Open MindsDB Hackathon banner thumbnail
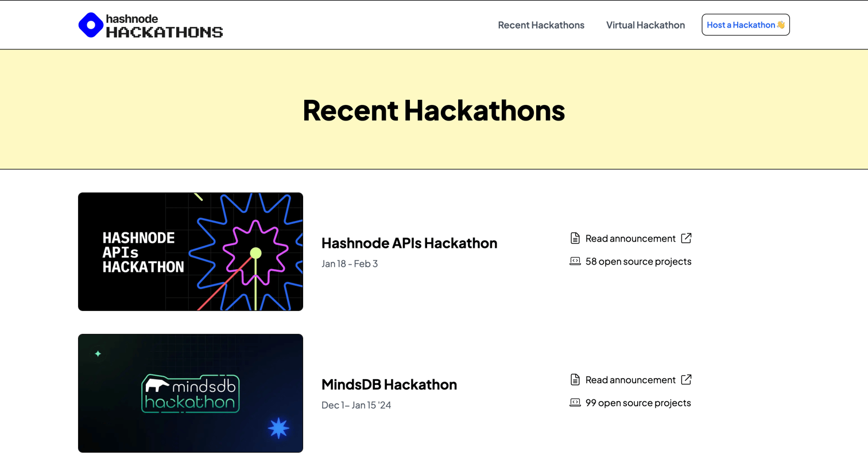868x467 pixels. point(191,394)
